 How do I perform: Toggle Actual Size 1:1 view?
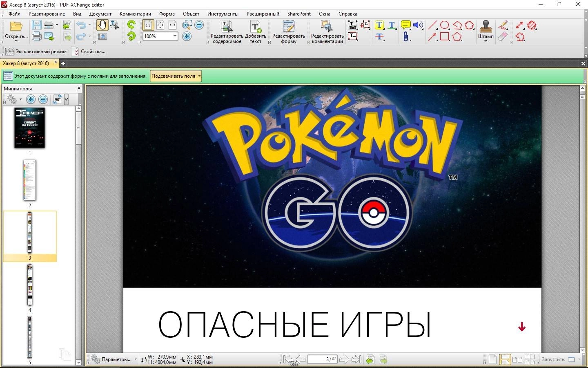(148, 25)
